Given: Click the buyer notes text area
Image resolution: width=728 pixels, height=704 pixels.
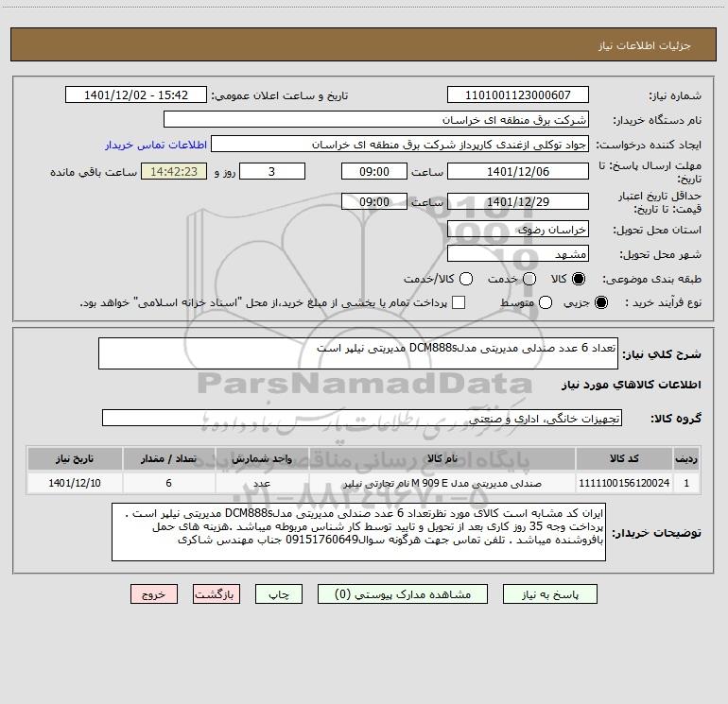Looking at the screenshot, I should [358, 532].
